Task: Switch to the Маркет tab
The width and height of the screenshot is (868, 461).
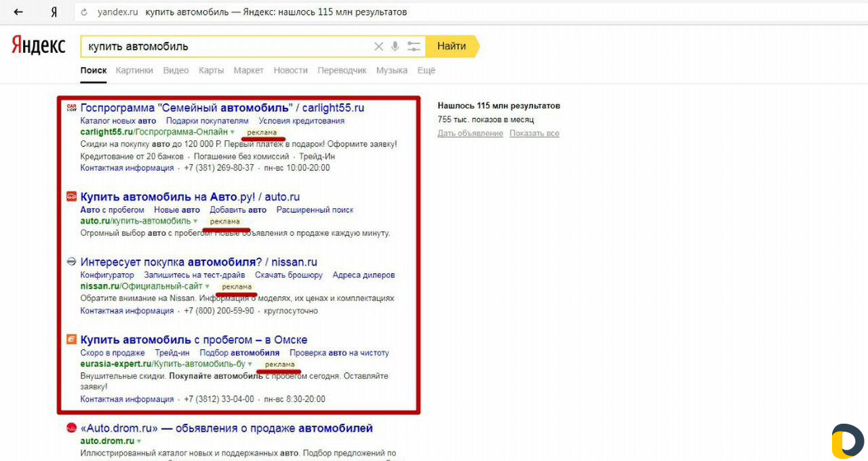Action: pos(249,71)
